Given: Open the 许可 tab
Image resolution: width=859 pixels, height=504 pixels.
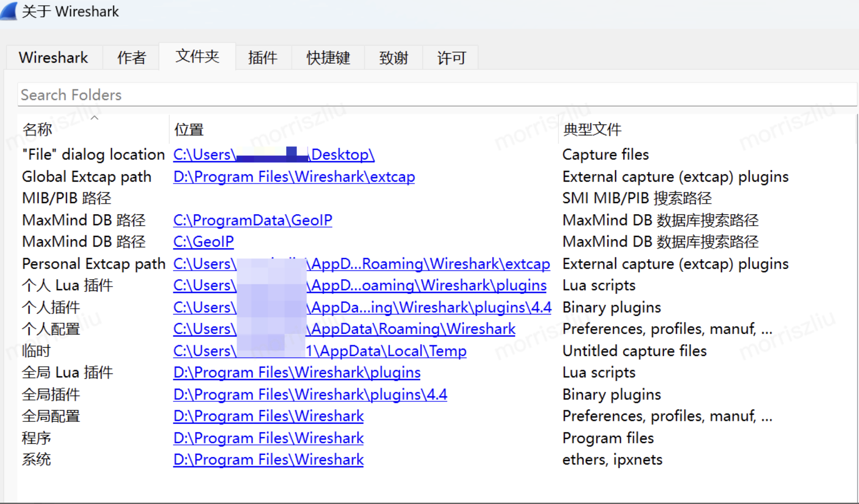Looking at the screenshot, I should [451, 58].
